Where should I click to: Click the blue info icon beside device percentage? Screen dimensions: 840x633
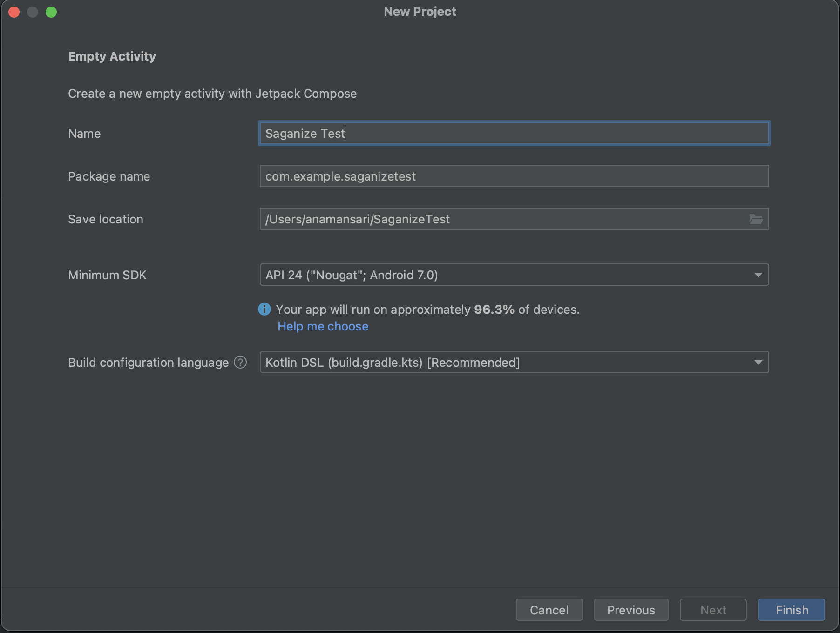pyautogui.click(x=264, y=309)
